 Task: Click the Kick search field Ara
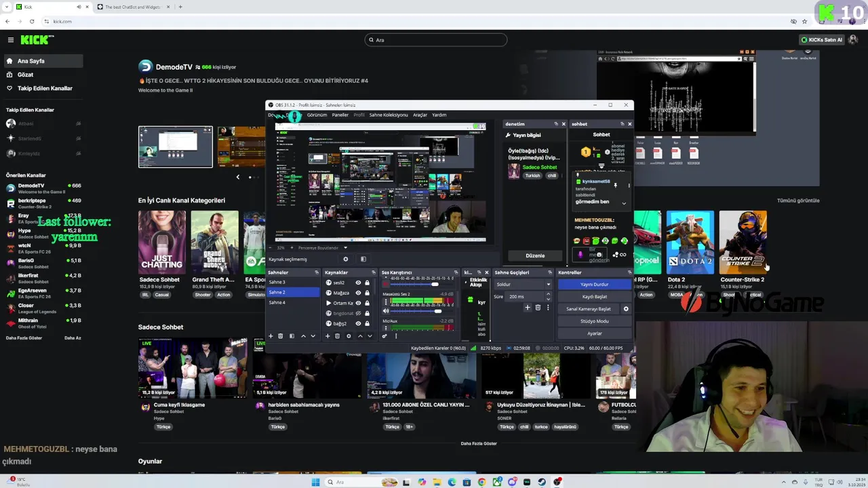(x=435, y=40)
